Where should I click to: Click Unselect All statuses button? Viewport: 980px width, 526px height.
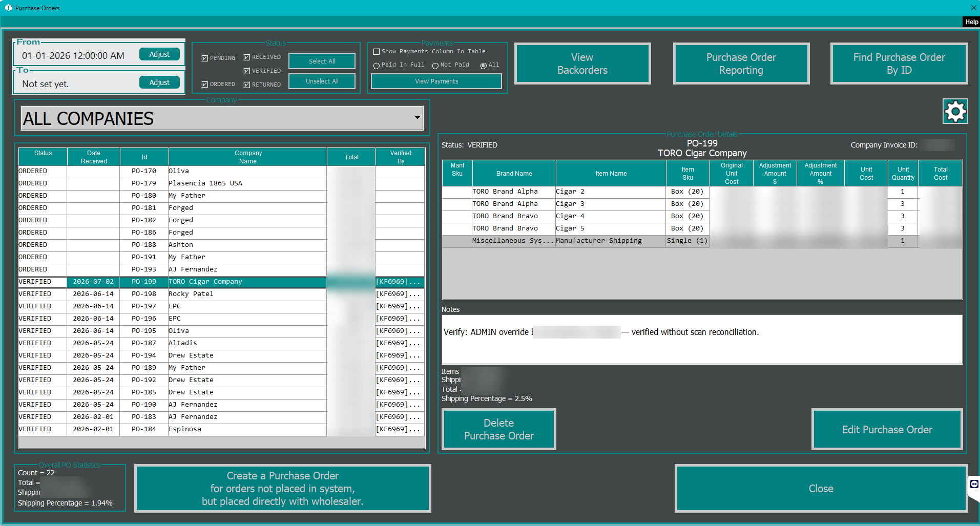tap(322, 81)
